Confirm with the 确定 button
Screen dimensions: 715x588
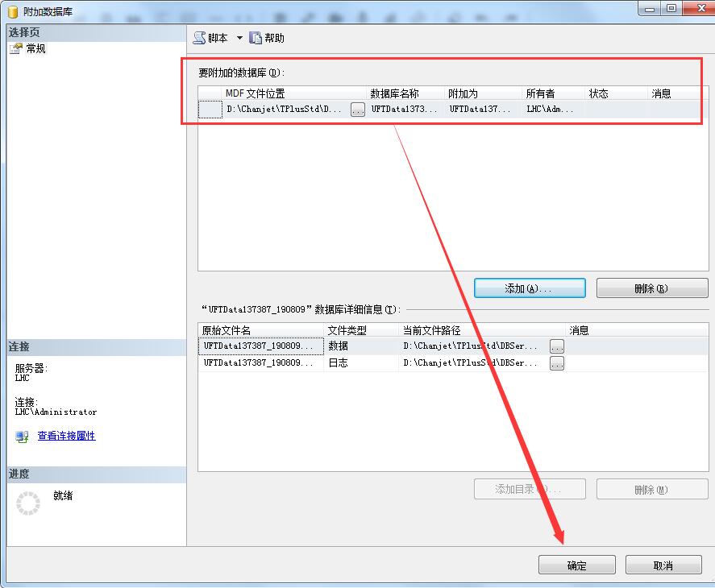tap(576, 565)
